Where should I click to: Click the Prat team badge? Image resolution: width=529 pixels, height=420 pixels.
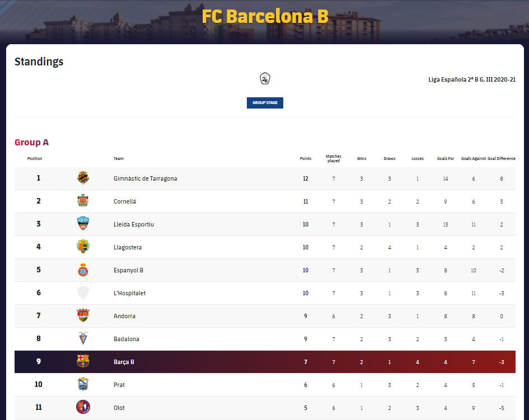(83, 384)
